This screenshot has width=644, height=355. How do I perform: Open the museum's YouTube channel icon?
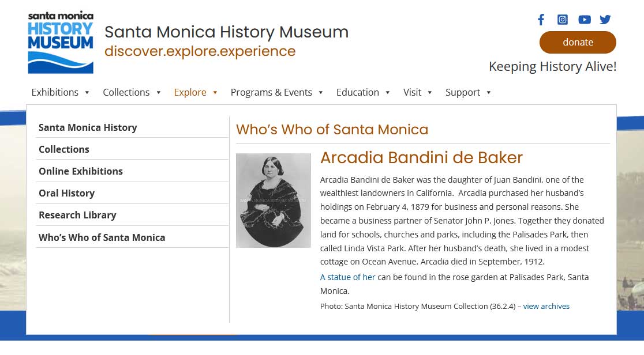[585, 20]
